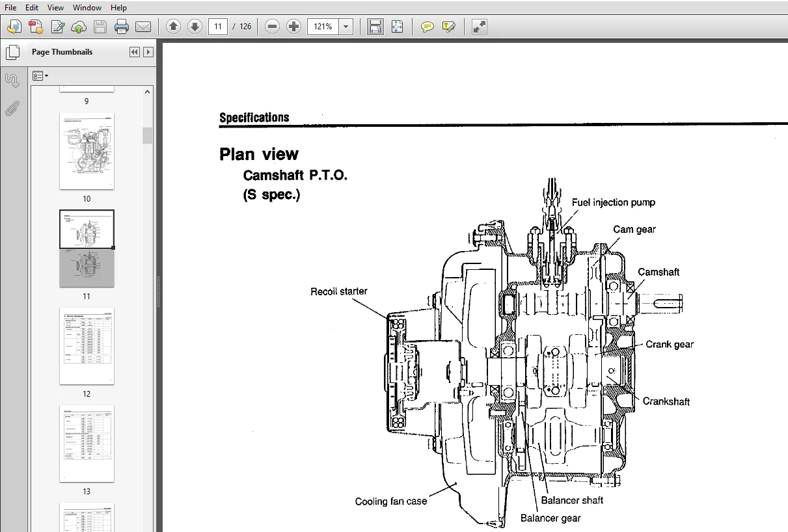Click the Page Thumbnails panel icon
This screenshot has height=532, width=788.
coord(12,53)
